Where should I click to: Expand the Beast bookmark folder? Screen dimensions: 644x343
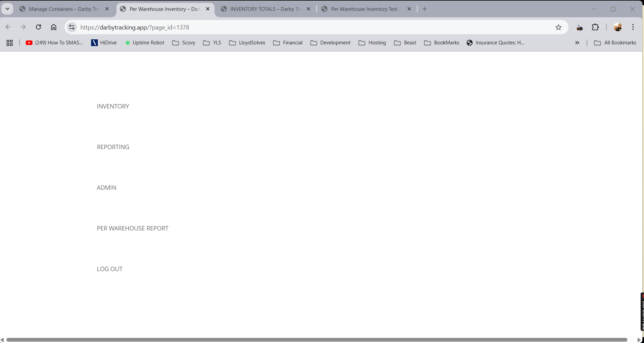tap(405, 43)
